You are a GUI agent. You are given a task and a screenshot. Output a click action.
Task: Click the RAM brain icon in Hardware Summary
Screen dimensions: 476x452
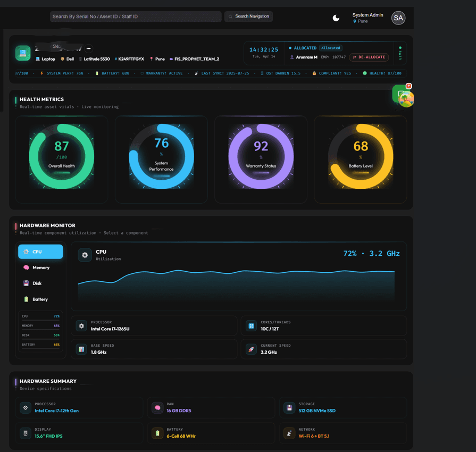coord(157,408)
